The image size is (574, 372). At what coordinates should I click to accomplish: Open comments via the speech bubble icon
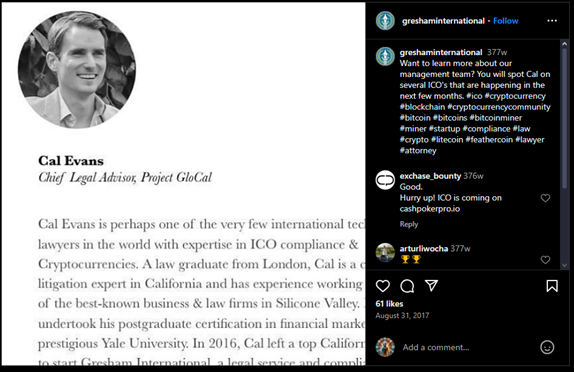pyautogui.click(x=407, y=286)
